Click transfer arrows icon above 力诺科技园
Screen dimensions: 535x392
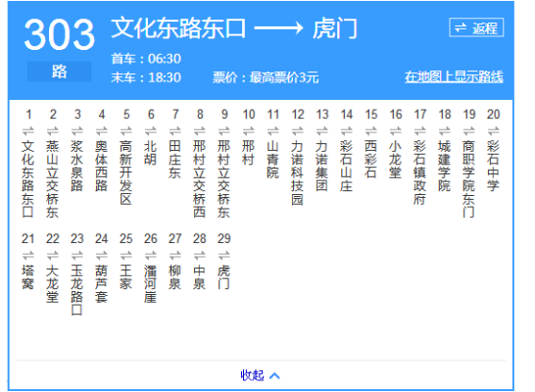[x=298, y=130]
